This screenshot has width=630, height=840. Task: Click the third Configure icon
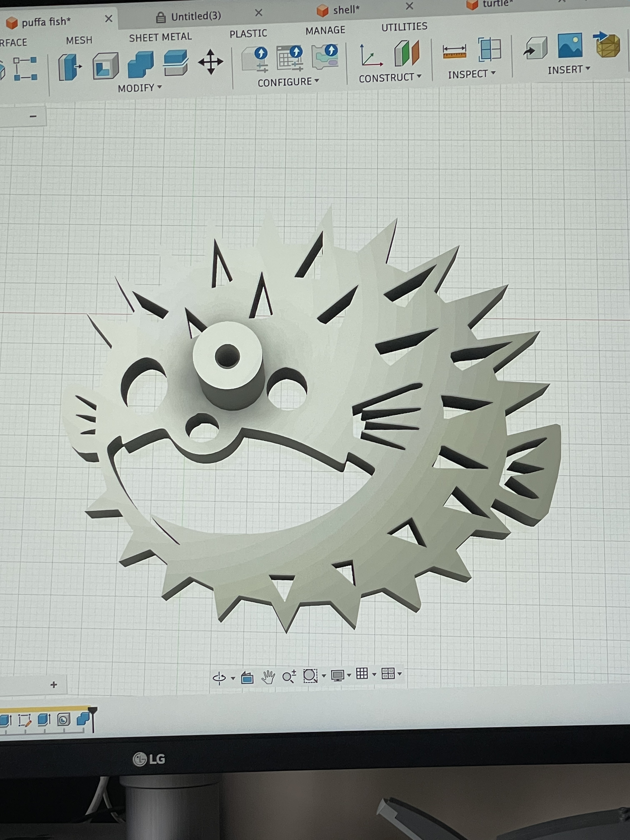[325, 57]
